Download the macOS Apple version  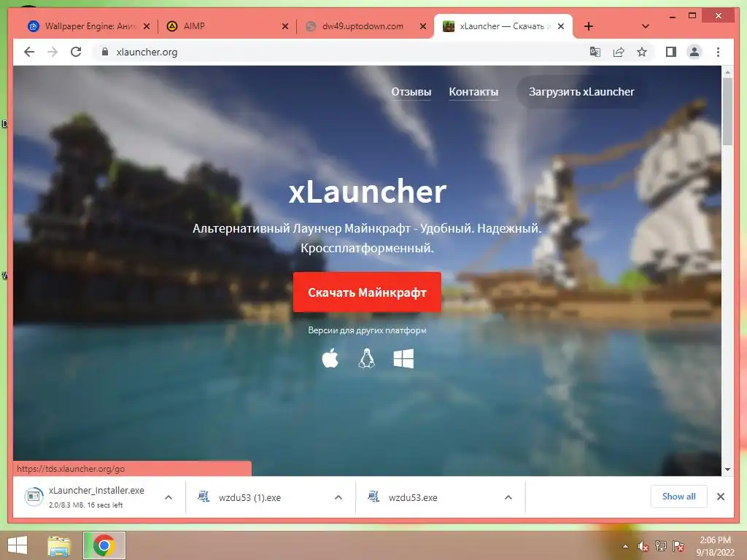[330, 359]
